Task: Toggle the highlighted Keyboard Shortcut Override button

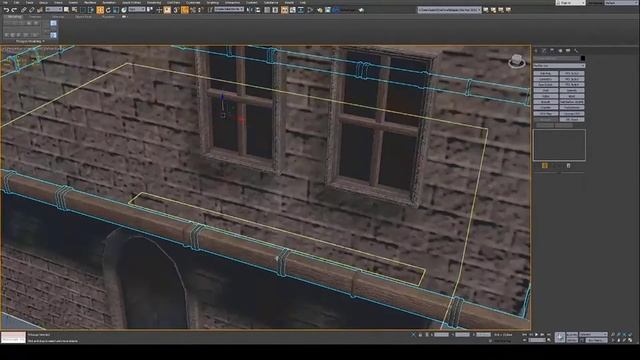Action: (x=167, y=10)
